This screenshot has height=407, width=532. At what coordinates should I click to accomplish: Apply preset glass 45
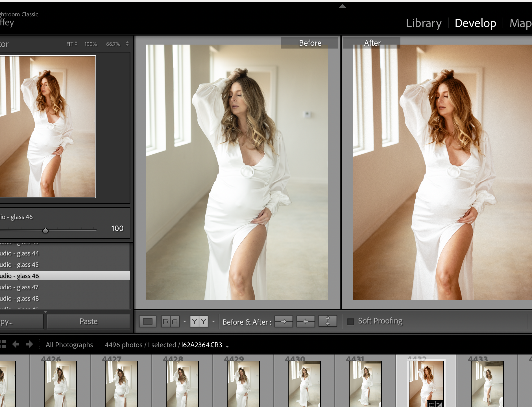pos(65,264)
